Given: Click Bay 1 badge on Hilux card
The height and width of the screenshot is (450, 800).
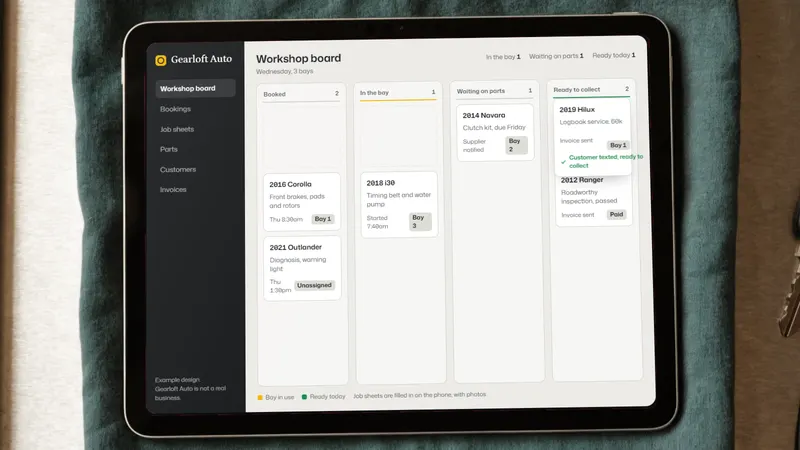Looking at the screenshot, I should click(x=618, y=145).
